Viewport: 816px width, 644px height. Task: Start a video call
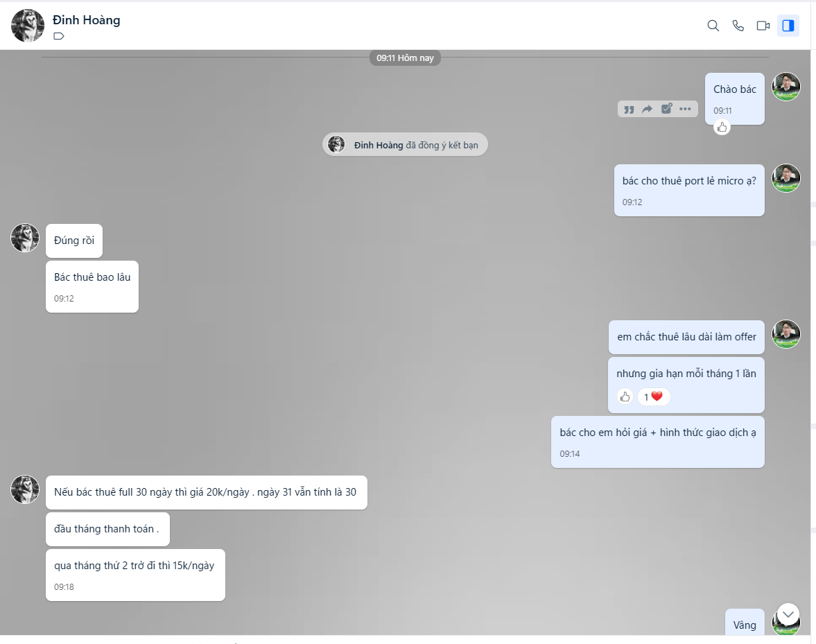763,26
